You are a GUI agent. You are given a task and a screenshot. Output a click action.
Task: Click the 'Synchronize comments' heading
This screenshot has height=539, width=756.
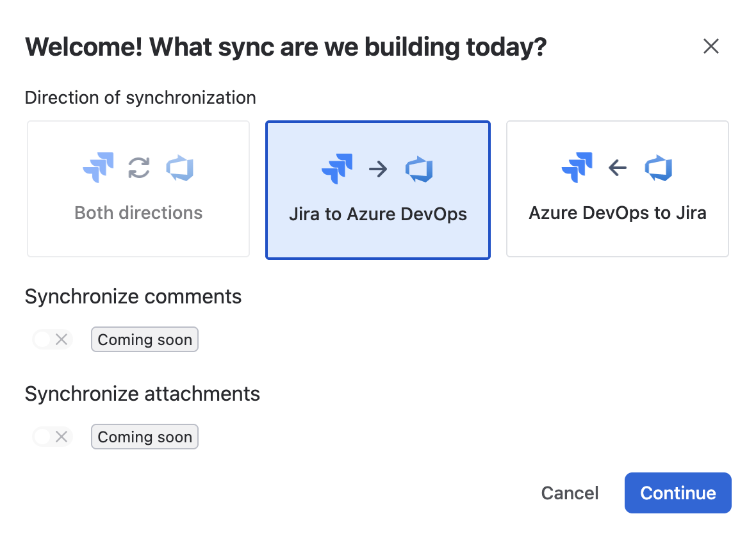[x=133, y=296]
